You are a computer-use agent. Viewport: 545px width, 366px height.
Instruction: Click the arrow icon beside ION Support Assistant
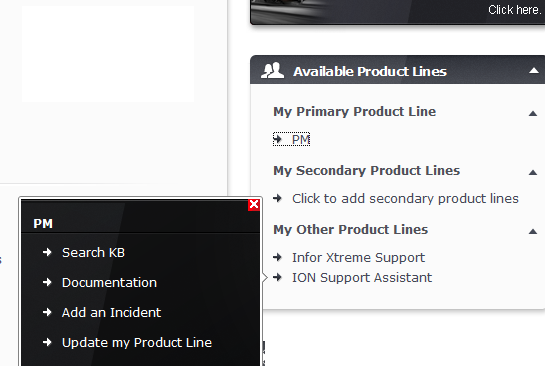point(277,277)
